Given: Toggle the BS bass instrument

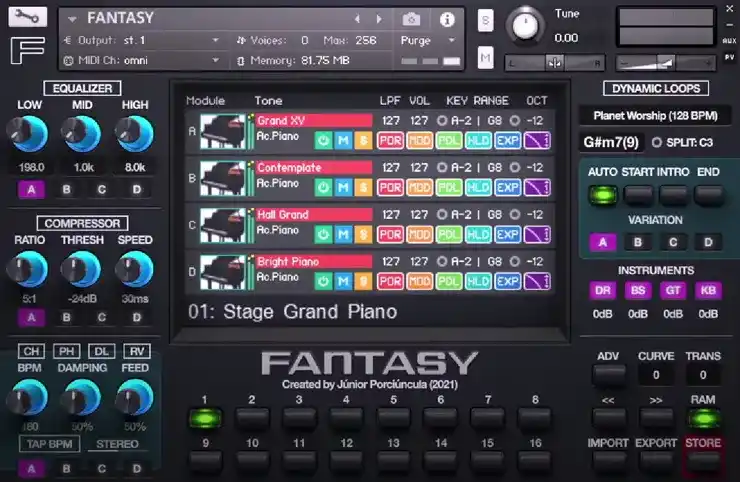Looking at the screenshot, I should coord(638,290).
